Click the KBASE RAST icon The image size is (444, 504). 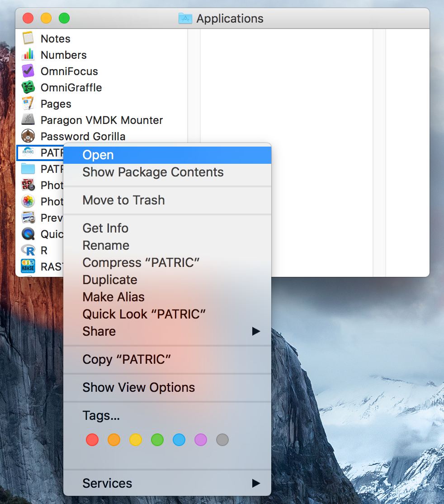(28, 266)
